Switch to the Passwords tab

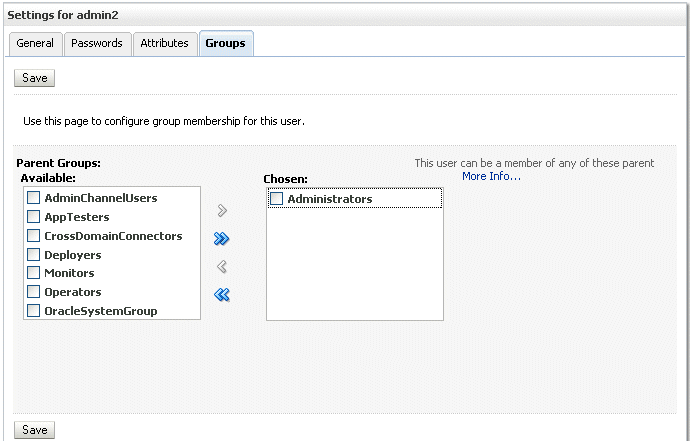coord(97,43)
